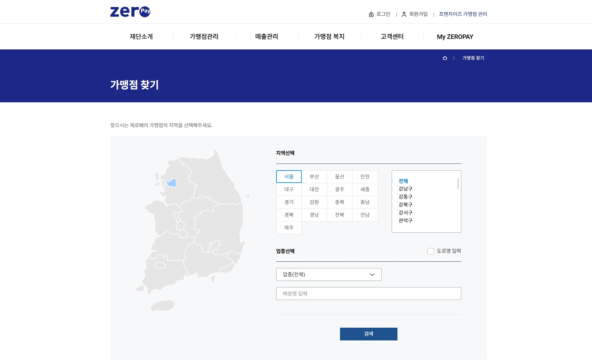
Task: Click the 프랜차이즈 가맹점 관리 link
Action: click(462, 14)
